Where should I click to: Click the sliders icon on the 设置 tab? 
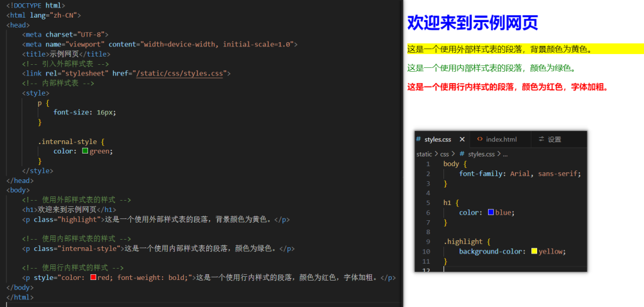tap(541, 139)
